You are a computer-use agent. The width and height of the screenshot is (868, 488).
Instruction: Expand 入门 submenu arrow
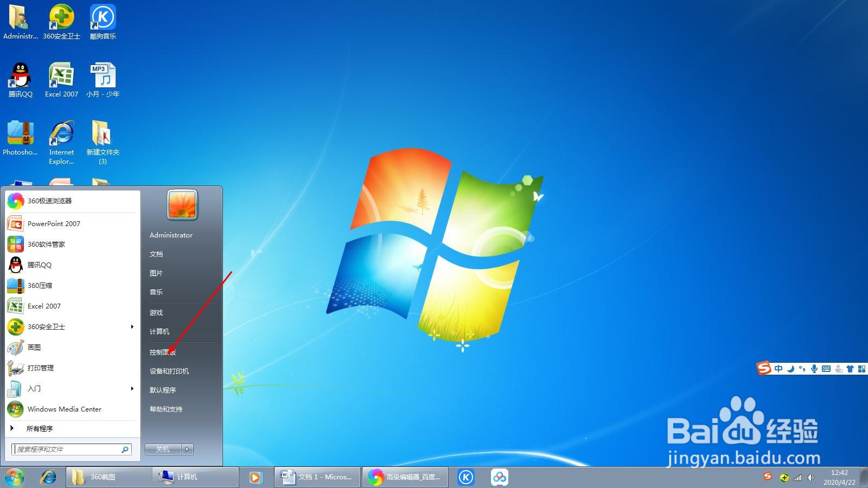(132, 388)
